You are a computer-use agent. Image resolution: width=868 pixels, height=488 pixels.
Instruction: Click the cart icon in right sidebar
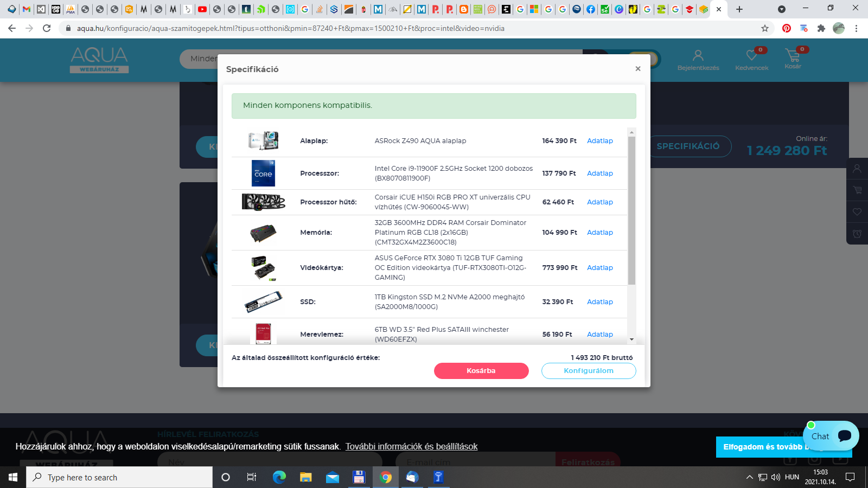pyautogui.click(x=857, y=190)
